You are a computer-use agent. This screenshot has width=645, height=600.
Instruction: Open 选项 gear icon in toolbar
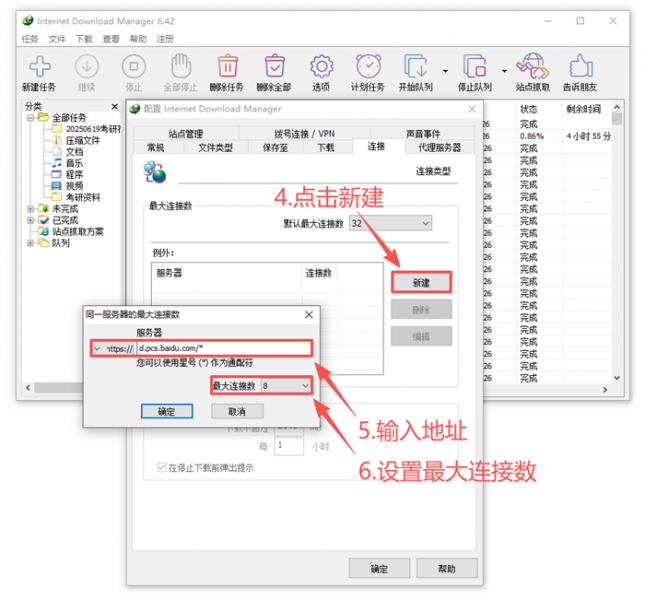coord(321,66)
